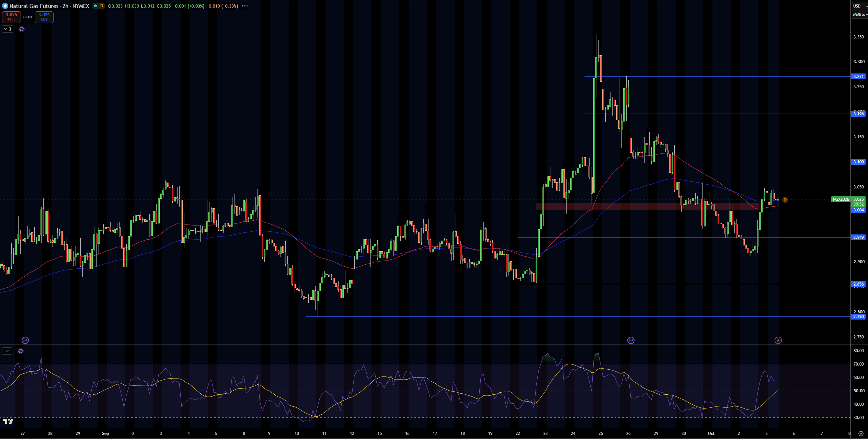The height and width of the screenshot is (439, 868).
Task: Click the contract roll event icon near Sep 26
Action: pos(631,340)
